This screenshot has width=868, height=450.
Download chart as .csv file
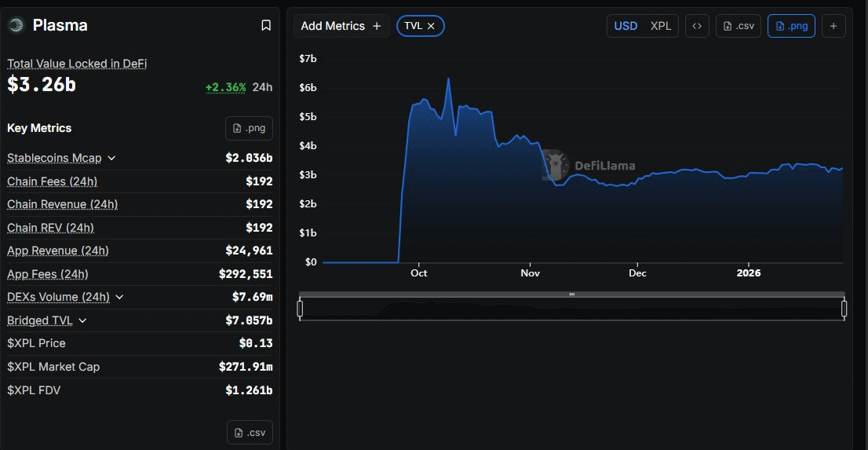point(739,26)
